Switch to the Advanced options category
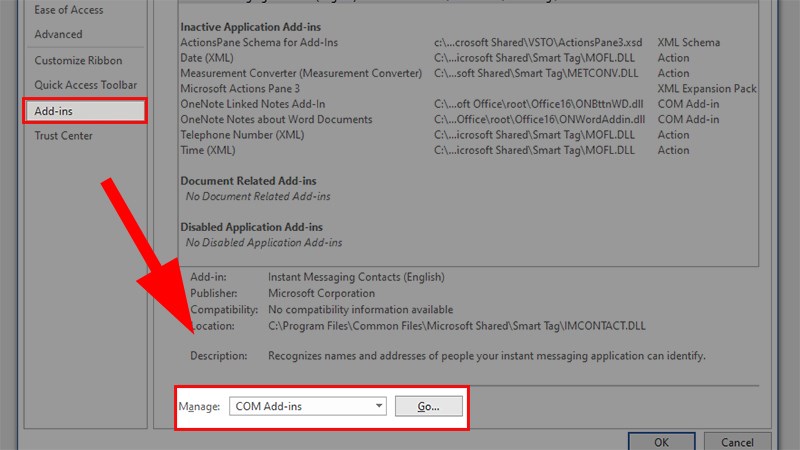The image size is (800, 450). [x=58, y=34]
